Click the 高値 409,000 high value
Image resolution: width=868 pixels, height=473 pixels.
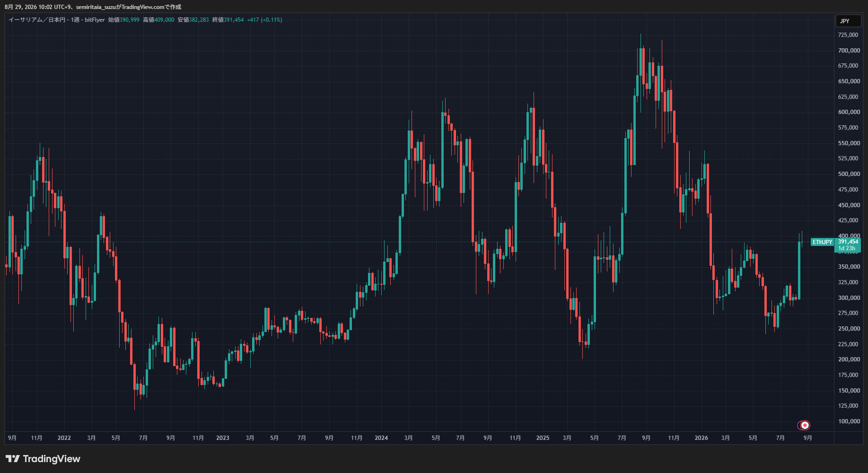coord(158,20)
